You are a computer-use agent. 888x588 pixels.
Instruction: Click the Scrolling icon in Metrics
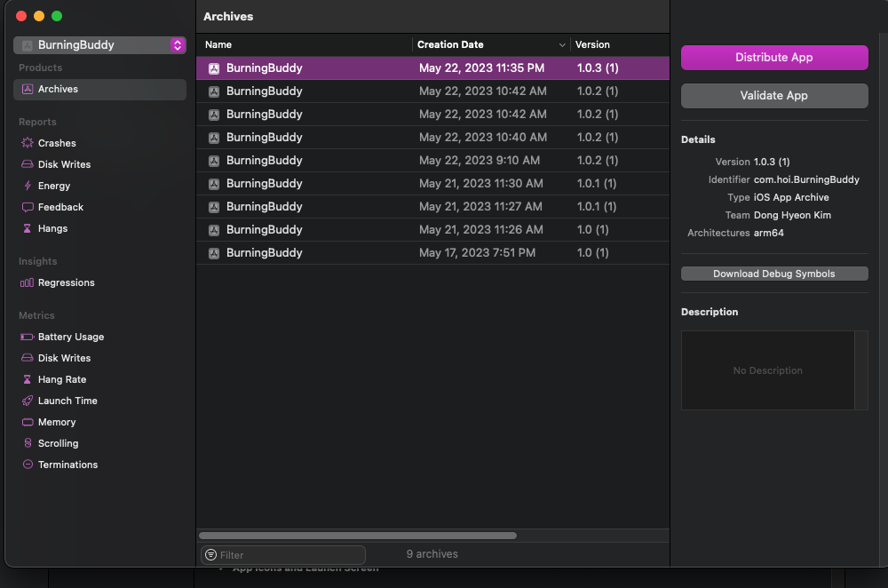point(28,443)
